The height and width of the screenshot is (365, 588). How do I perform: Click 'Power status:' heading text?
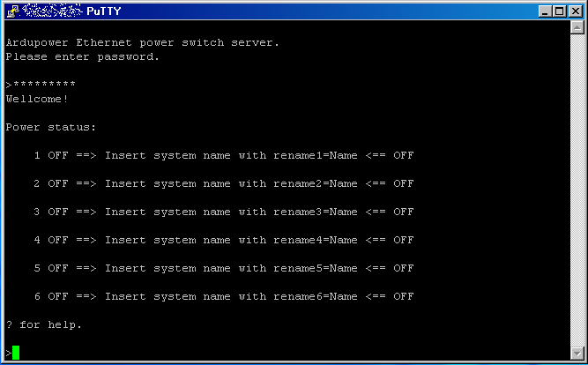[x=50, y=128]
